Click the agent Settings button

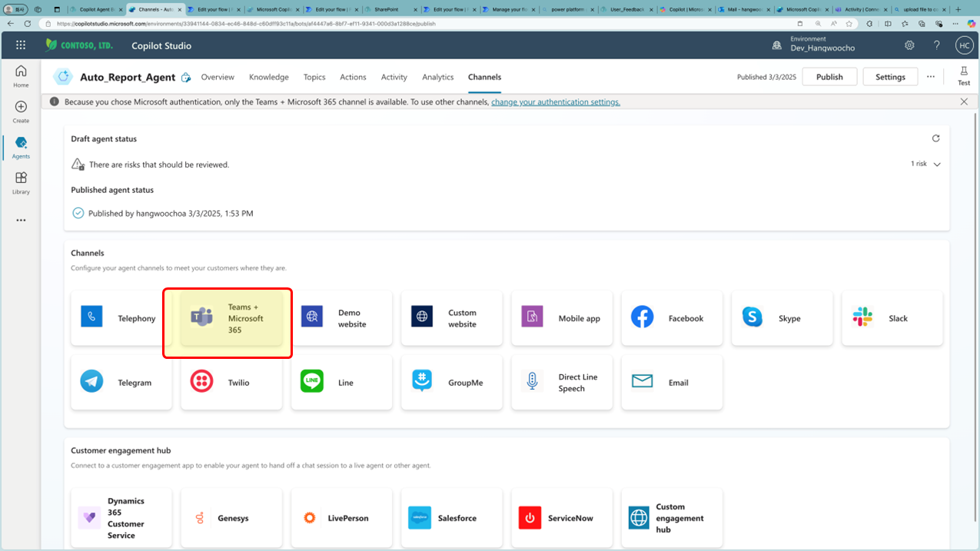tap(890, 77)
